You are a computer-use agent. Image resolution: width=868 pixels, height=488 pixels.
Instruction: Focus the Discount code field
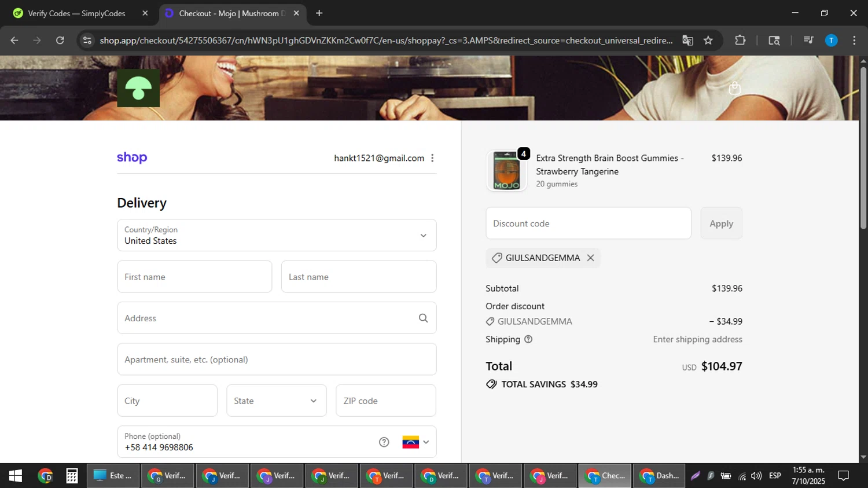pos(589,223)
